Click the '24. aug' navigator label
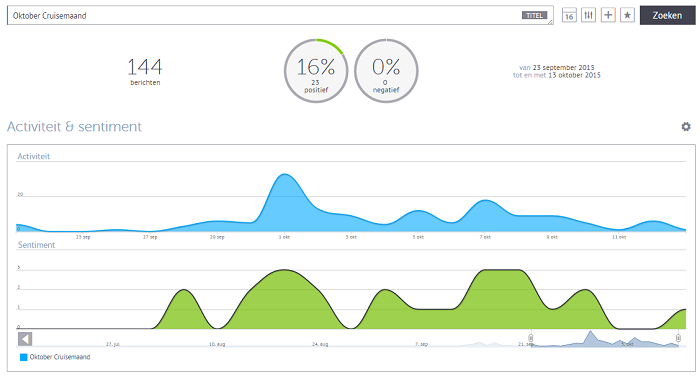The width and height of the screenshot is (700, 381). pos(320,344)
